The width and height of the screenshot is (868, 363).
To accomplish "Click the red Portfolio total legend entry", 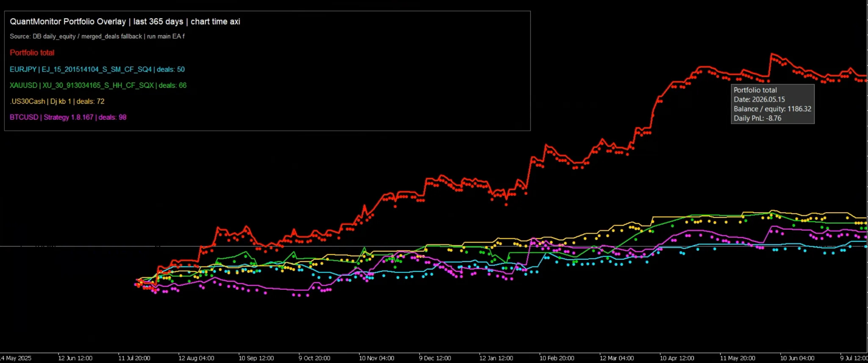I will 32,53.
